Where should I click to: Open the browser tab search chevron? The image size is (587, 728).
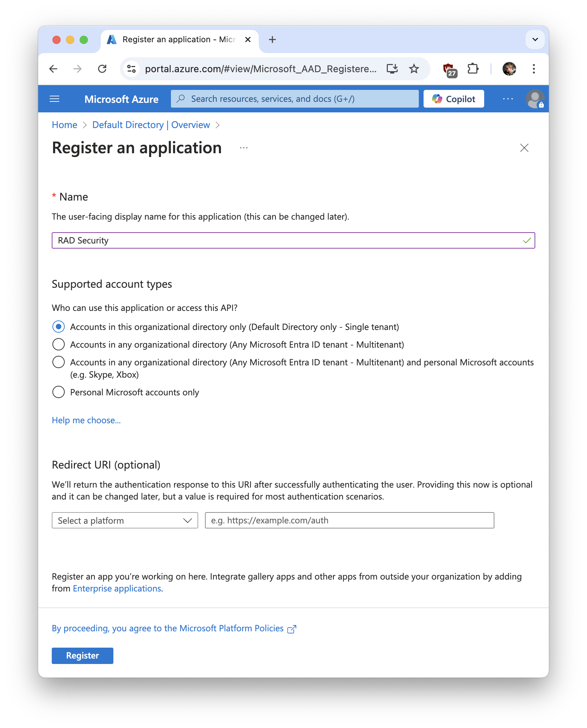click(x=535, y=39)
